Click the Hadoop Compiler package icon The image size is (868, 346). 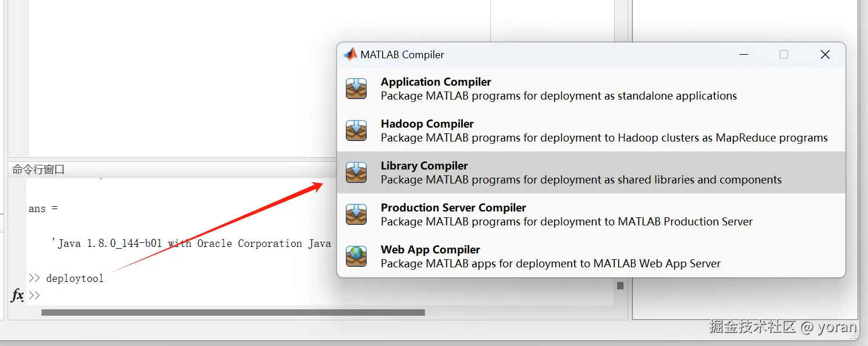click(x=356, y=130)
